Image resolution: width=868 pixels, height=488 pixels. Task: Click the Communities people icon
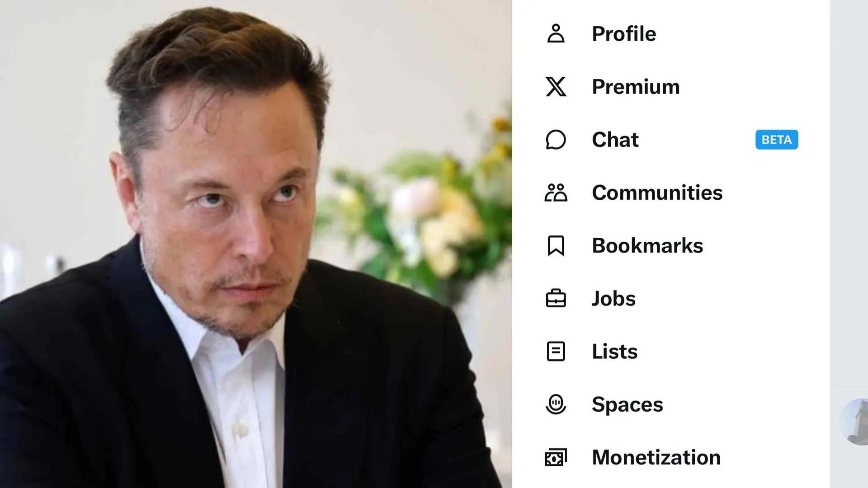tap(556, 192)
